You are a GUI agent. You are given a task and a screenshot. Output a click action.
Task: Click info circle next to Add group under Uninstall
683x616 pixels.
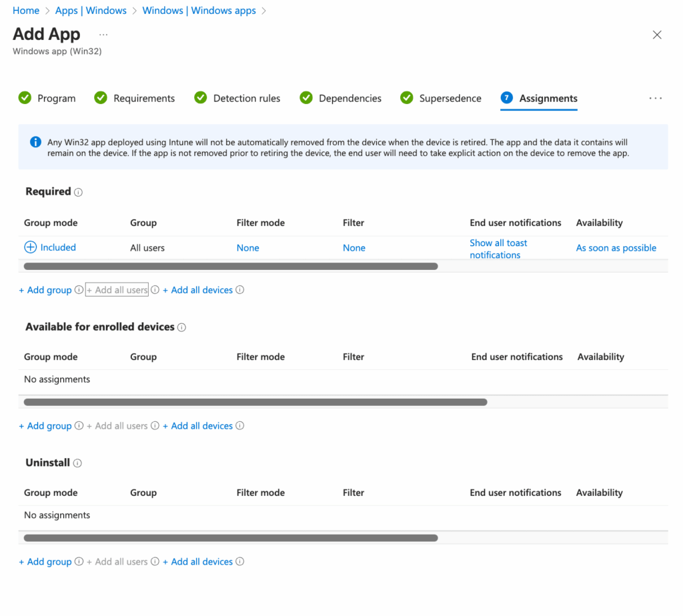click(x=79, y=561)
